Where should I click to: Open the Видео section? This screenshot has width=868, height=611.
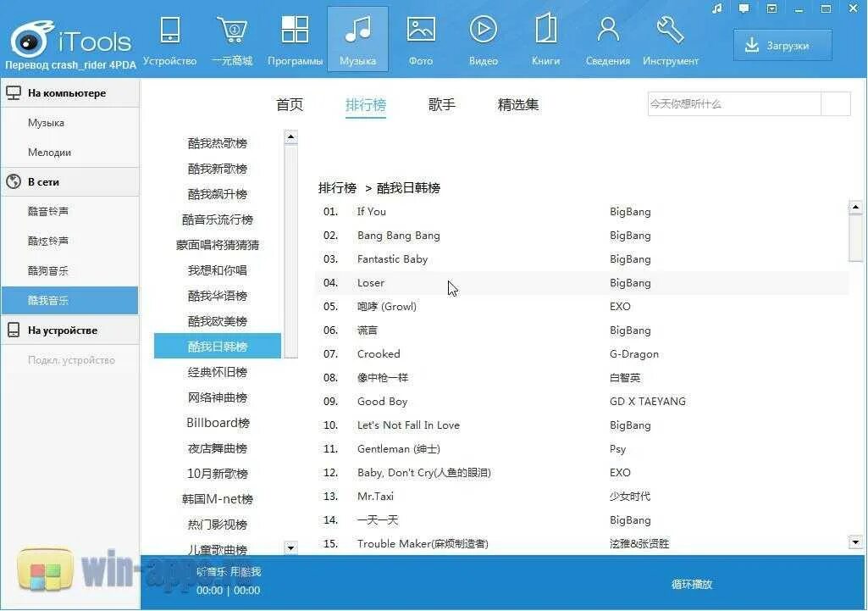click(484, 38)
